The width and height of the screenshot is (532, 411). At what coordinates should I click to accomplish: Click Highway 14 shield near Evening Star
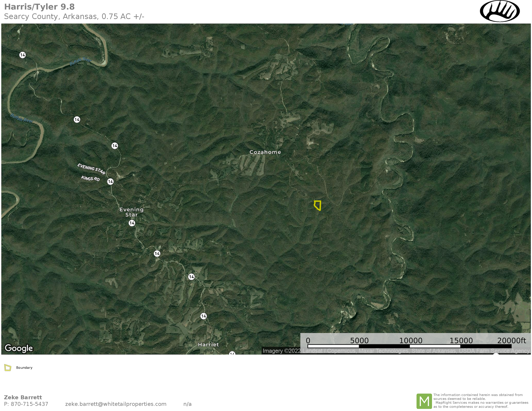[132, 223]
